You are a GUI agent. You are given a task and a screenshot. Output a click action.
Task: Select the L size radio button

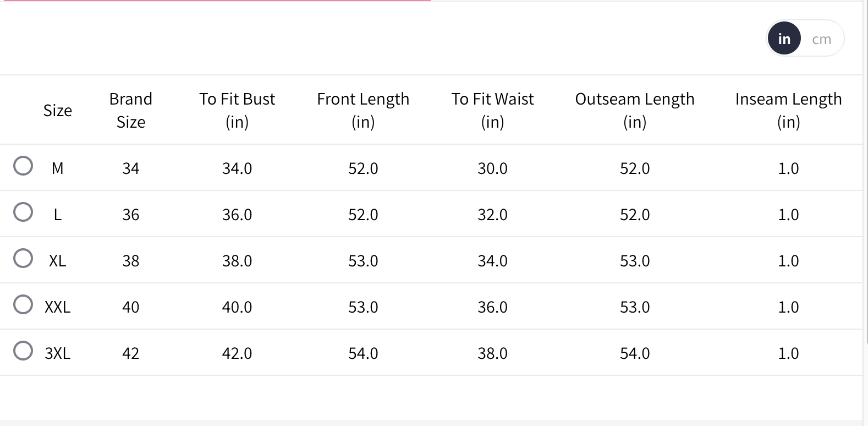pyautogui.click(x=23, y=212)
